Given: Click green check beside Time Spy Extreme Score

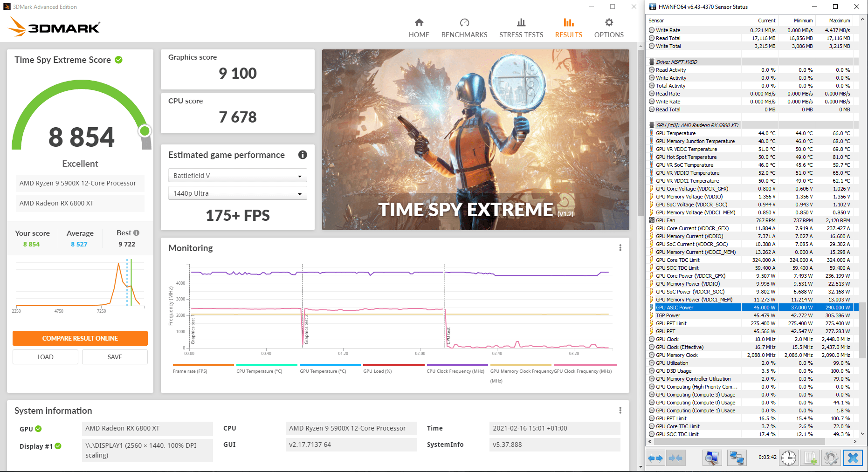Looking at the screenshot, I should pyautogui.click(x=118, y=60).
